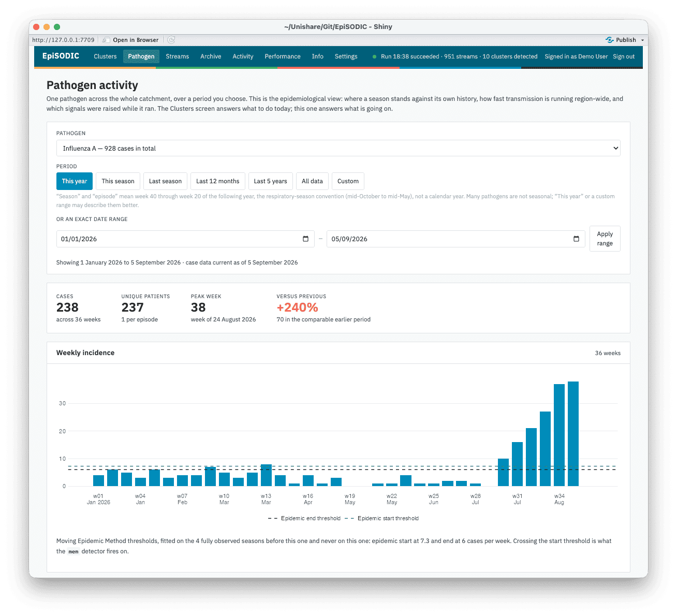The height and width of the screenshot is (616, 677).
Task: Click the peak week value 38
Action: tap(198, 307)
